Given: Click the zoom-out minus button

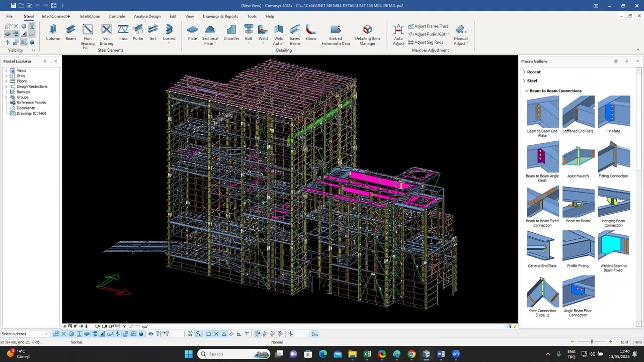Looking at the screenshot, I should [x=572, y=342].
